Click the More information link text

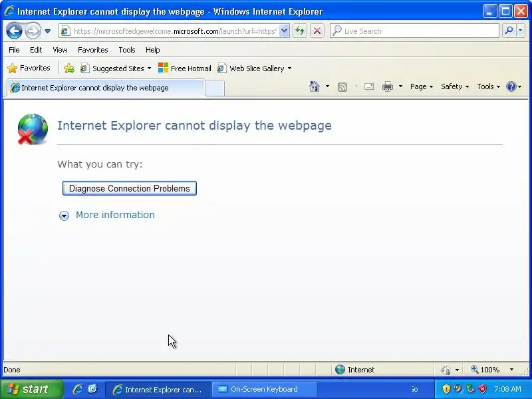tap(115, 215)
